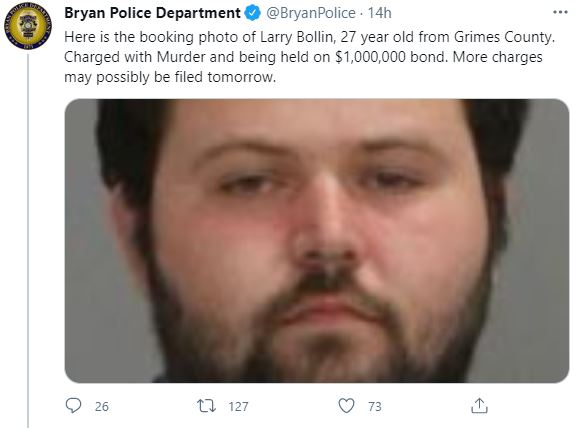Click the 'may possibly be filed tomorrow' line
The width and height of the screenshot is (575, 430).
[x=170, y=77]
